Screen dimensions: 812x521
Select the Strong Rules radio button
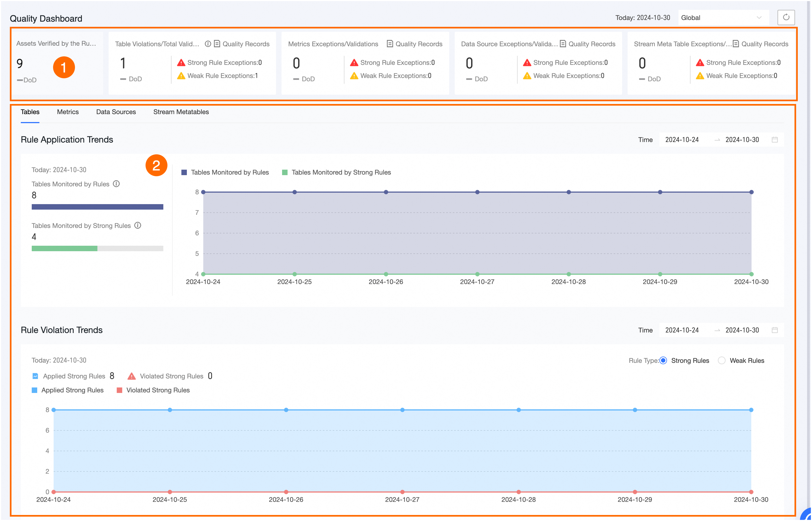[x=663, y=361]
